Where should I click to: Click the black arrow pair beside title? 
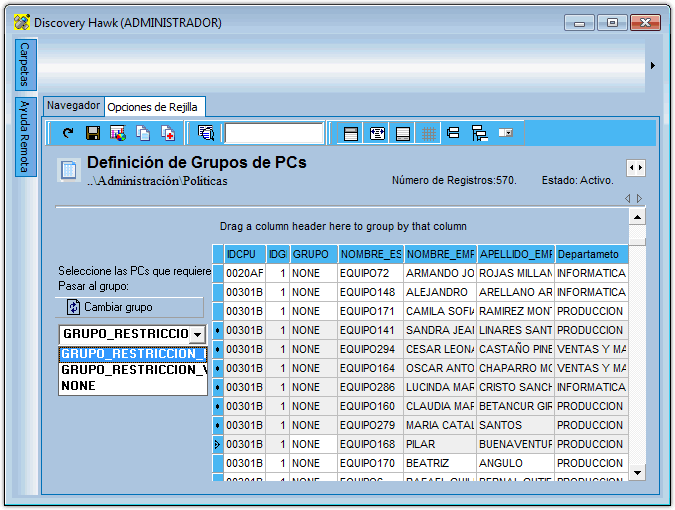(636, 167)
